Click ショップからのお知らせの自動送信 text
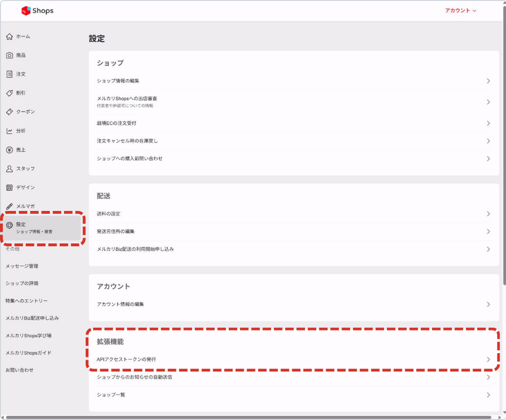The image size is (506, 420). [x=134, y=377]
